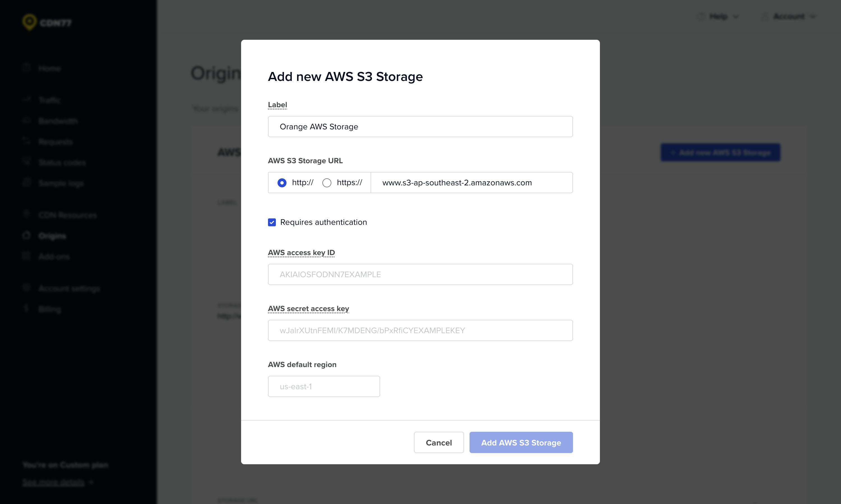Screen dimensions: 841x504
Task: Focus the AWS access key ID field
Action: 420,274
